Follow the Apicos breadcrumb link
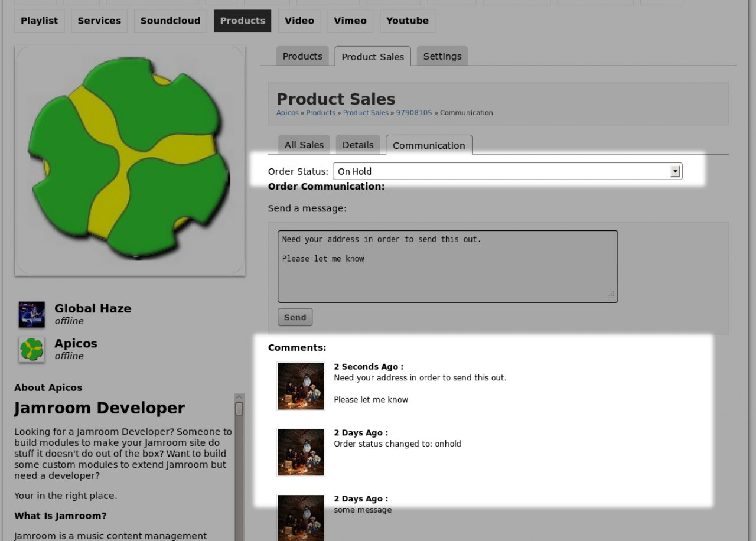This screenshot has width=756, height=541. point(287,113)
